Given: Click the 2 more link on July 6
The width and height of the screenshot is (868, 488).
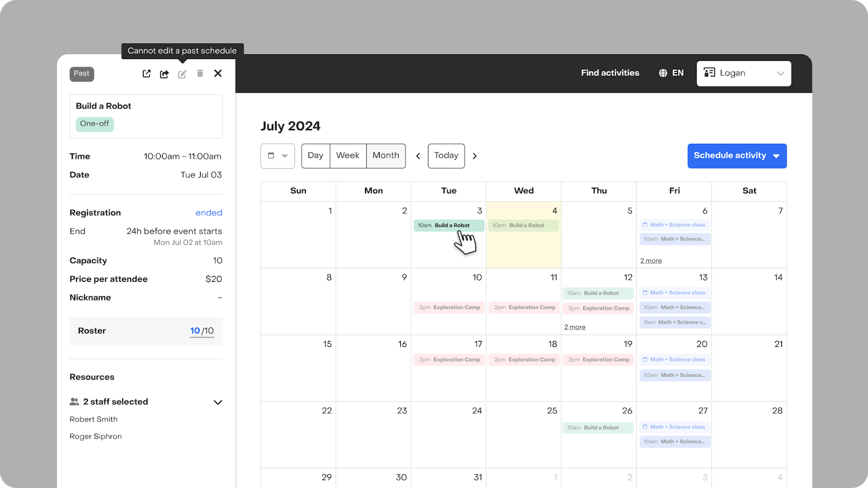Looking at the screenshot, I should (651, 261).
